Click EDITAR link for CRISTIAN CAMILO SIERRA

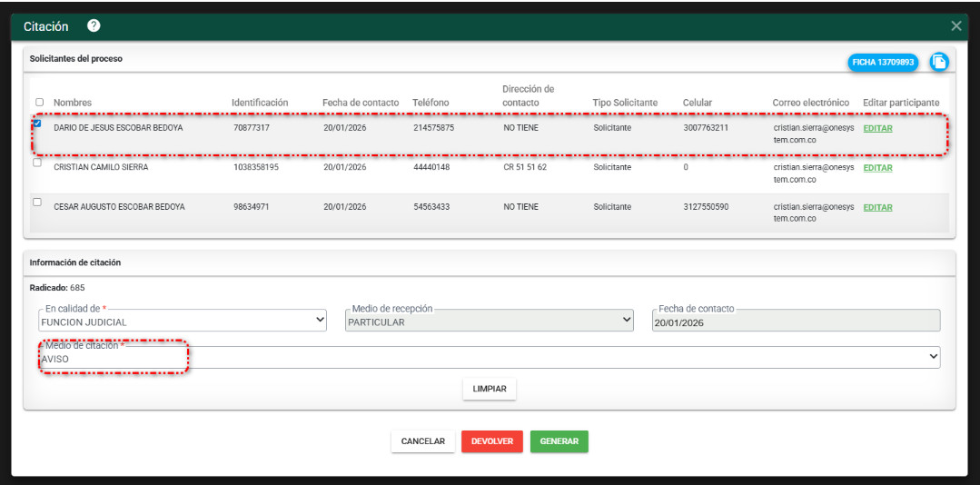[877, 168]
